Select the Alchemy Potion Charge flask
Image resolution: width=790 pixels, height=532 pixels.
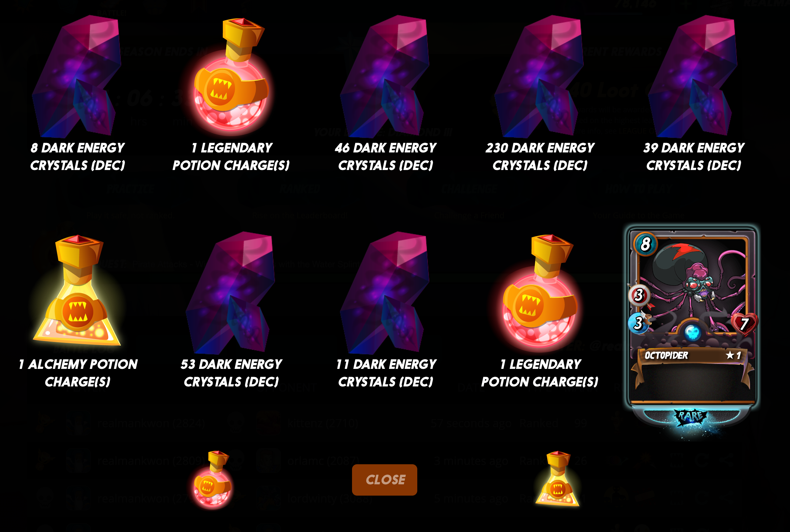[x=78, y=290]
